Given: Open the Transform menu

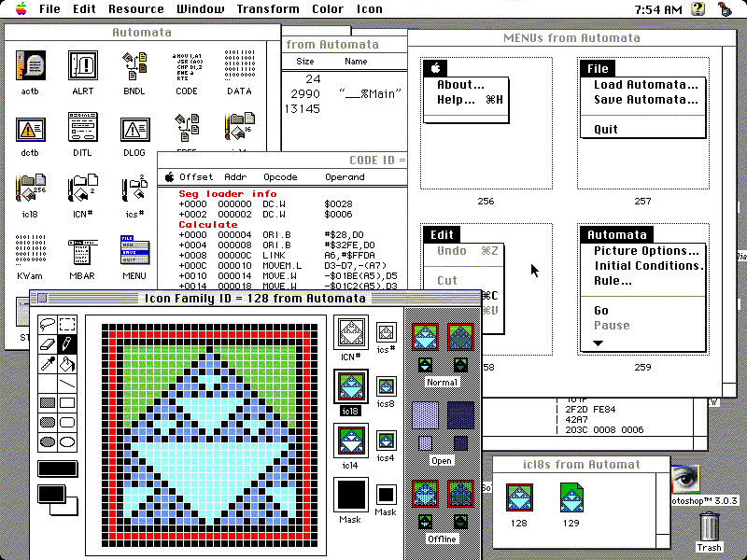Looking at the screenshot, I should point(268,9).
